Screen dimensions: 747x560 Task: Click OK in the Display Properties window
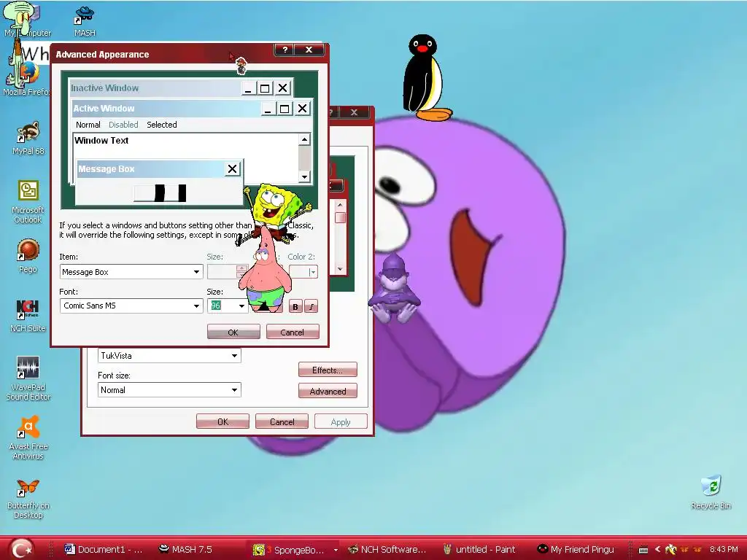222,421
